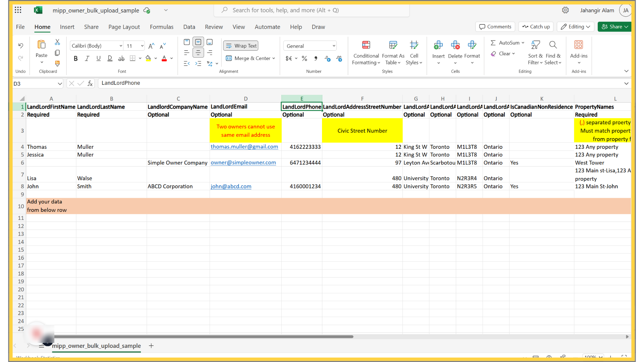Align cell text to the right
Image resolution: width=644 pixels, height=362 pixels.
pyautogui.click(x=210, y=53)
